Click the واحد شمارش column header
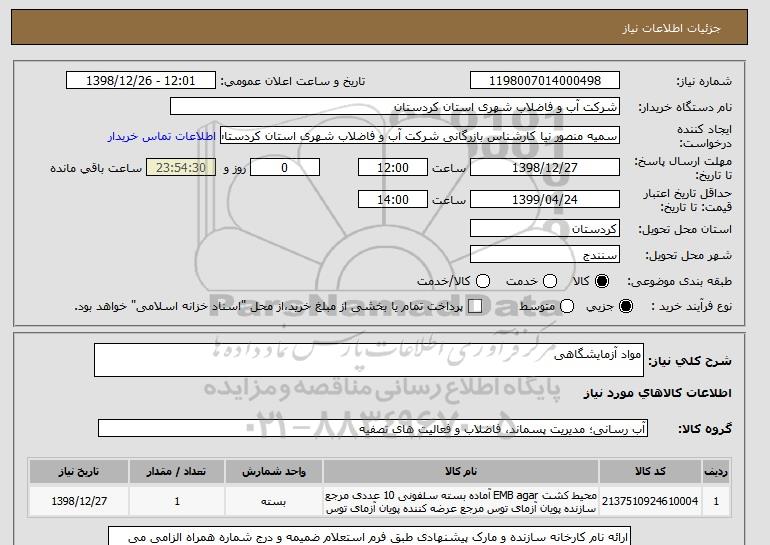The height and width of the screenshot is (545, 770). point(274,471)
